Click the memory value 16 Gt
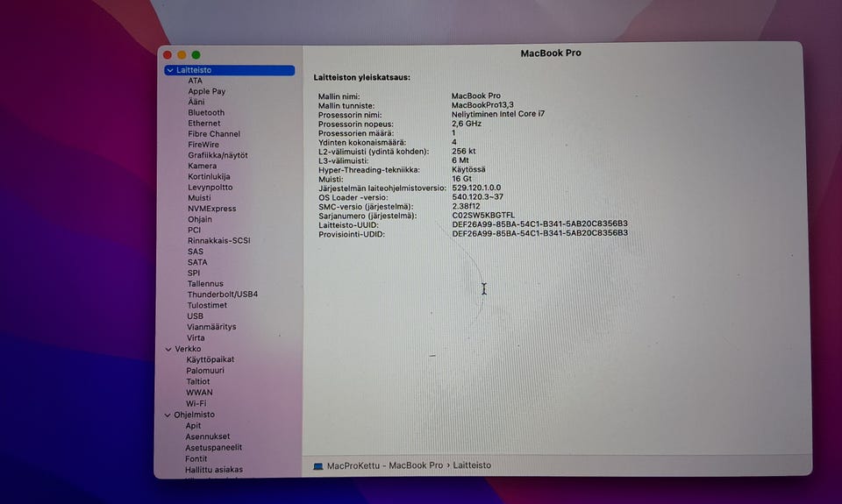842x504 pixels. (461, 179)
